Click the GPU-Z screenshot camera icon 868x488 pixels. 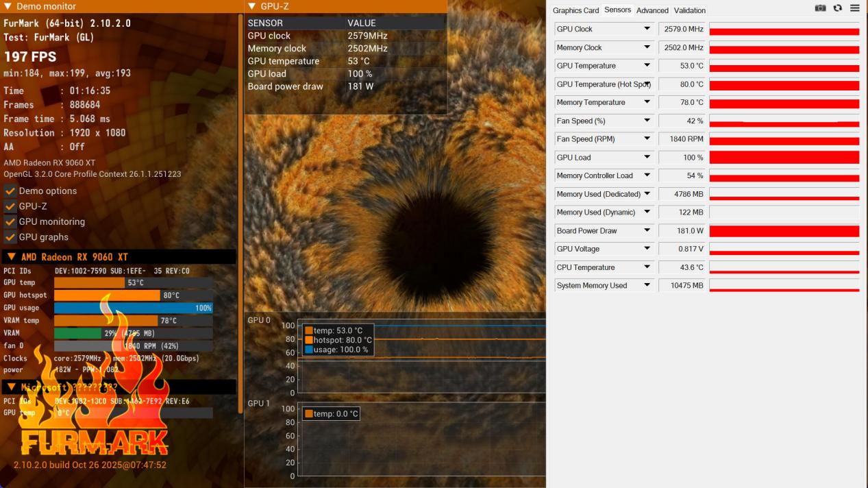tap(820, 8)
